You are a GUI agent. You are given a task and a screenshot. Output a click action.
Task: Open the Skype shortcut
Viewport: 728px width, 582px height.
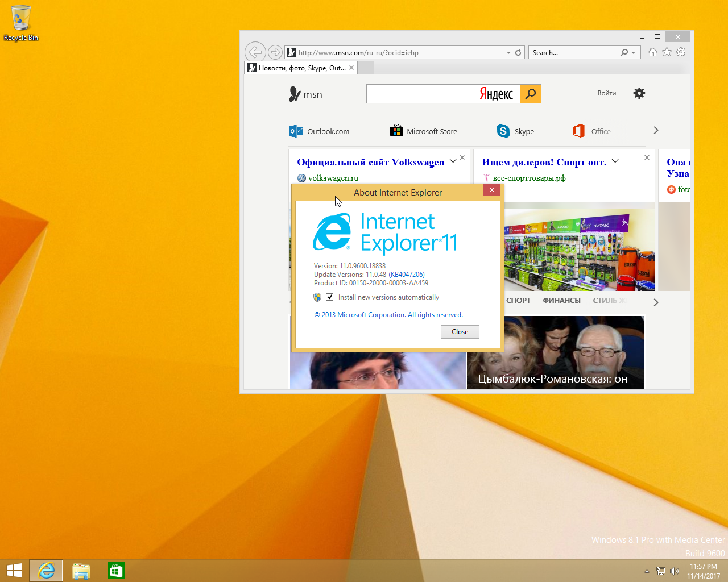[x=515, y=131]
